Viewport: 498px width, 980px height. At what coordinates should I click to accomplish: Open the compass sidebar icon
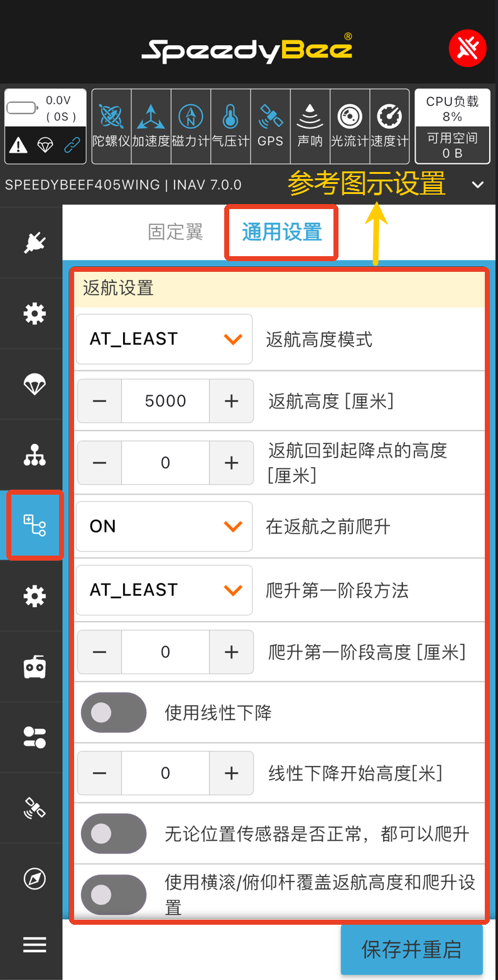click(35, 878)
